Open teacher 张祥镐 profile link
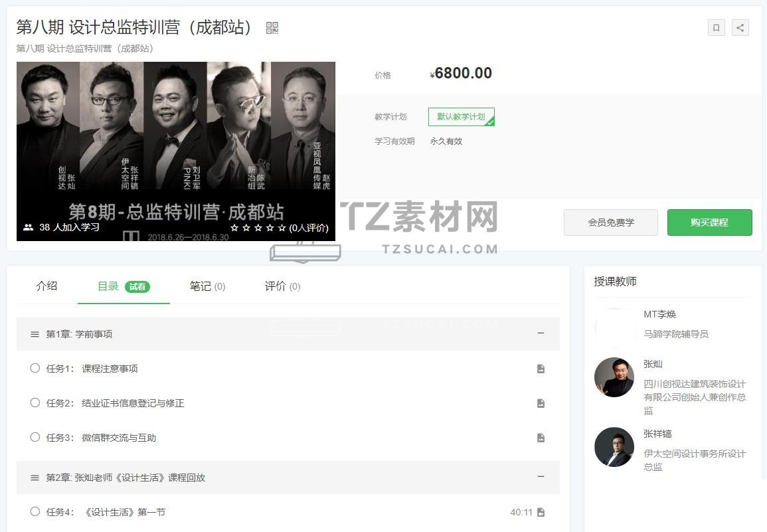Image resolution: width=767 pixels, height=532 pixels. (657, 434)
